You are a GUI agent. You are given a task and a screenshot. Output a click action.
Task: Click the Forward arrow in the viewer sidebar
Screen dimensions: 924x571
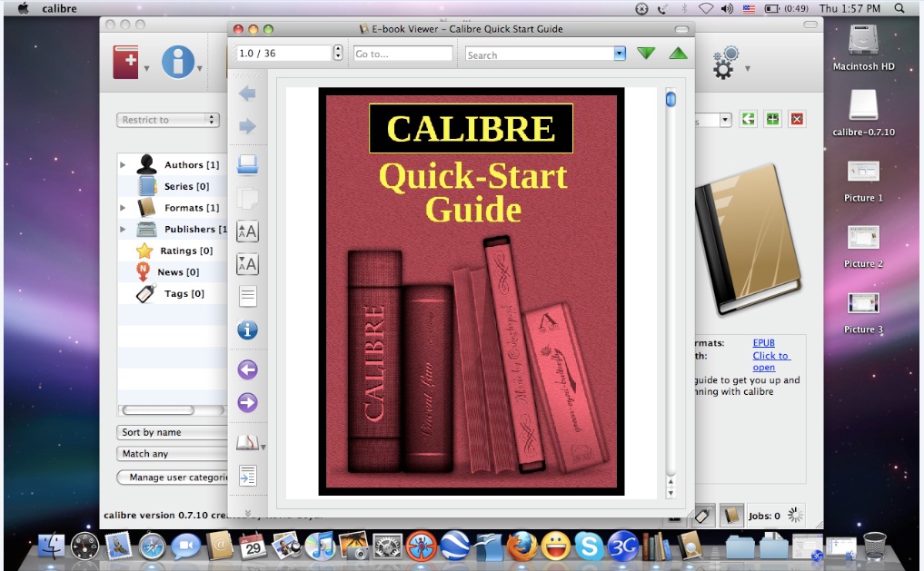pyautogui.click(x=247, y=126)
